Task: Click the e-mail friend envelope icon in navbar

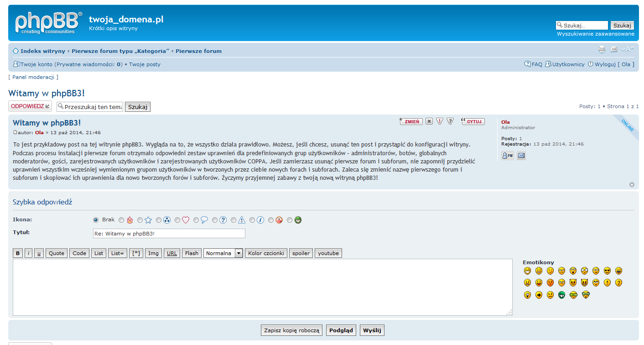Action: 614,49
